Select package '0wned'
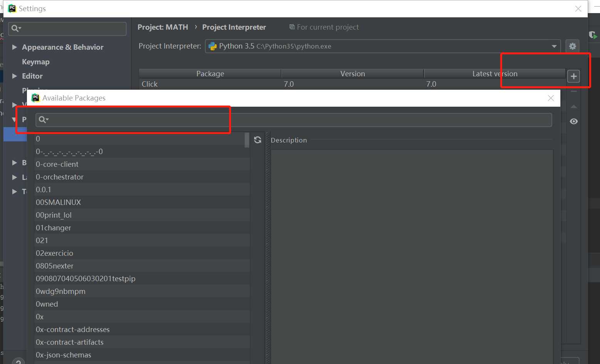 (142, 304)
